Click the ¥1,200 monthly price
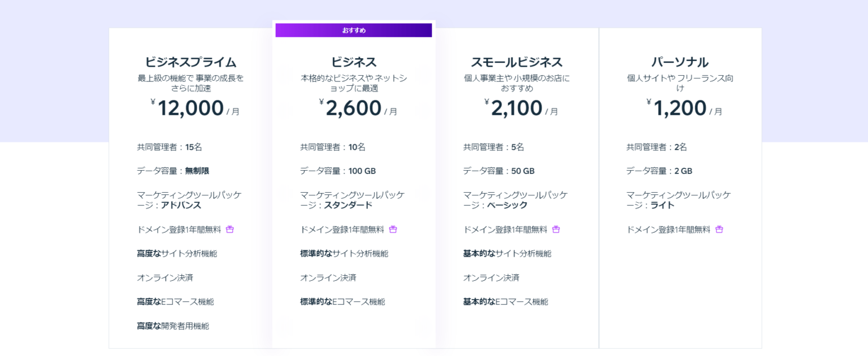The image size is (868, 356). click(684, 108)
